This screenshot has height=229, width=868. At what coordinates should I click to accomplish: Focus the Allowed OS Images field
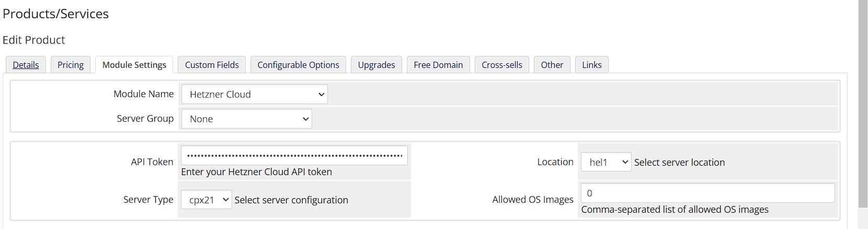coord(707,193)
